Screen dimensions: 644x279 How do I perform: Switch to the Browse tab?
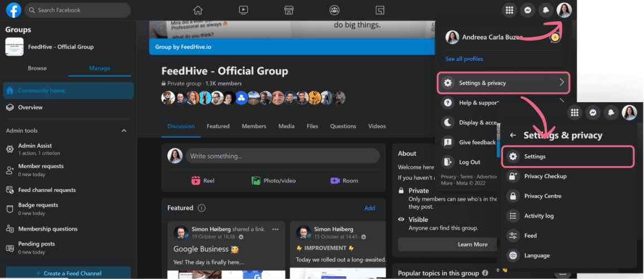pos(37,68)
